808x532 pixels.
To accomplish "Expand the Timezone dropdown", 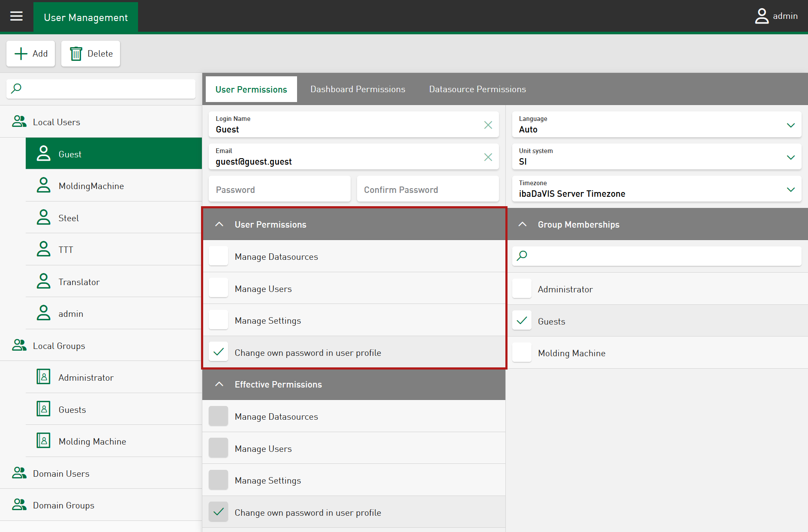I will (x=790, y=189).
